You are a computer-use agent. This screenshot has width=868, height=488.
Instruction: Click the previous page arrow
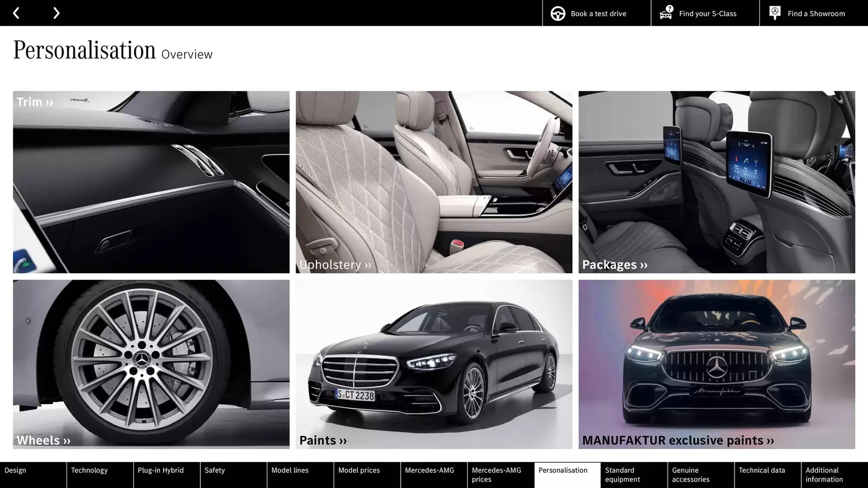coord(16,13)
